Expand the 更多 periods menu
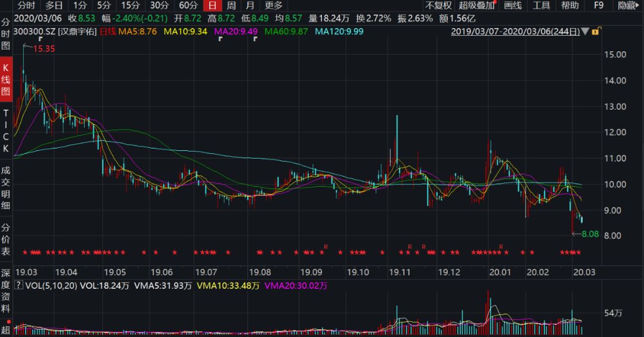 pyautogui.click(x=274, y=5)
